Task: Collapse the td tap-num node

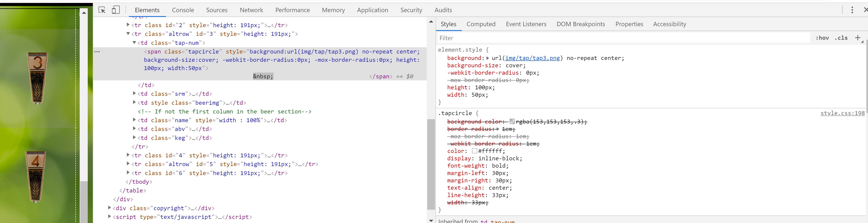Action: point(134,42)
